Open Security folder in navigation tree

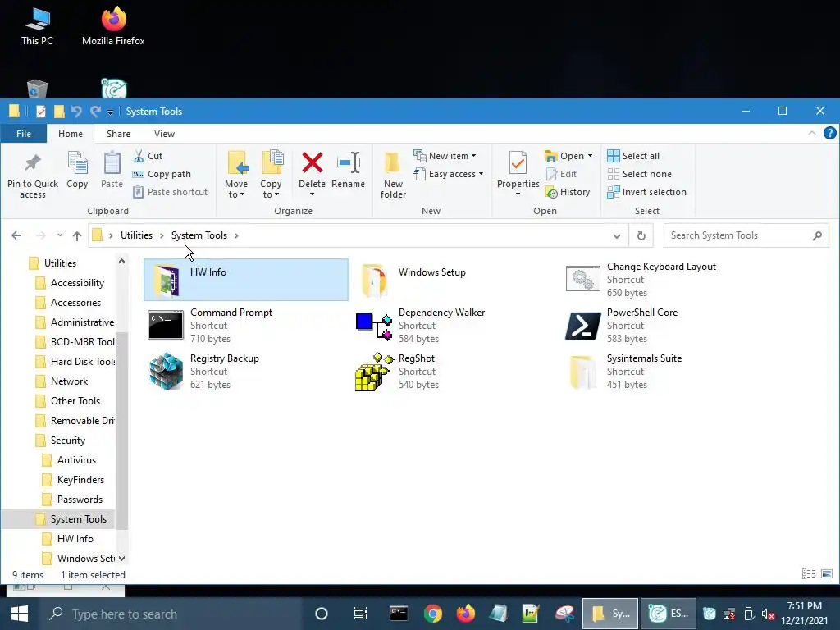[x=68, y=441]
